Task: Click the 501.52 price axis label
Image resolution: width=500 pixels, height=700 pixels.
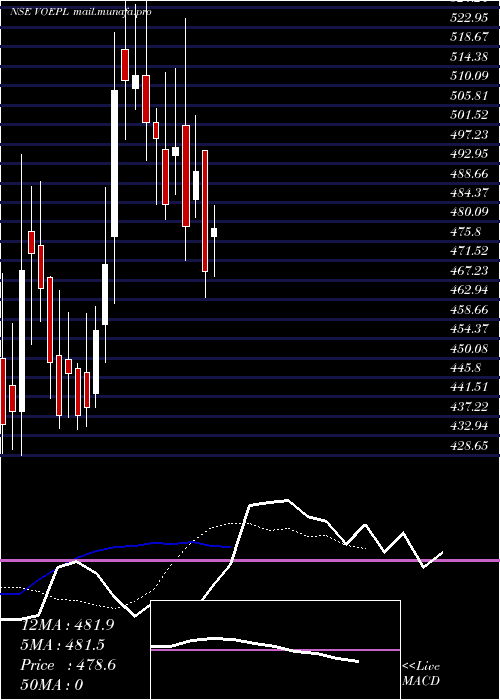Action: (x=469, y=115)
